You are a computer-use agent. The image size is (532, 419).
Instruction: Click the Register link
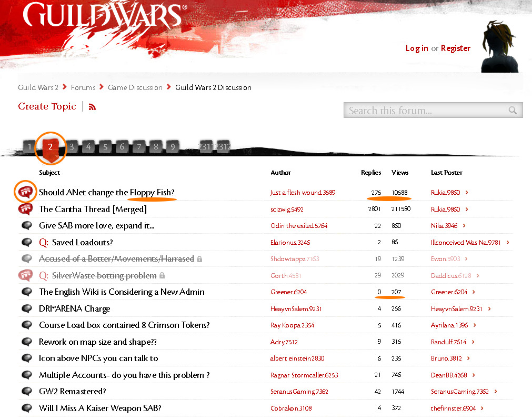(x=456, y=48)
